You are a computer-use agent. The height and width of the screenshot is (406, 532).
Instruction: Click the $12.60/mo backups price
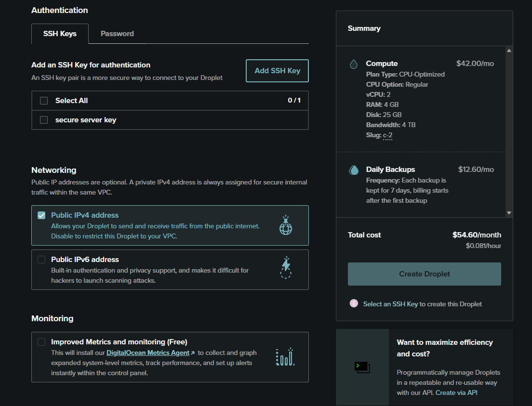476,169
